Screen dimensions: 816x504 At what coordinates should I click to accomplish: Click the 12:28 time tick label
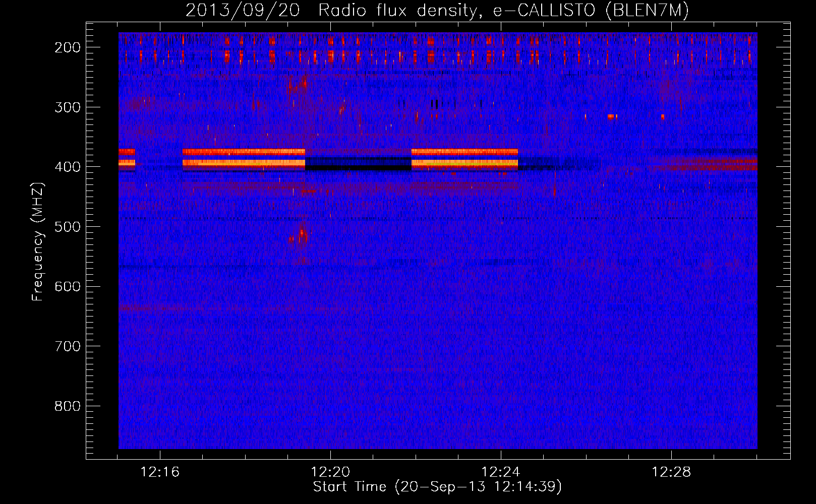(671, 472)
